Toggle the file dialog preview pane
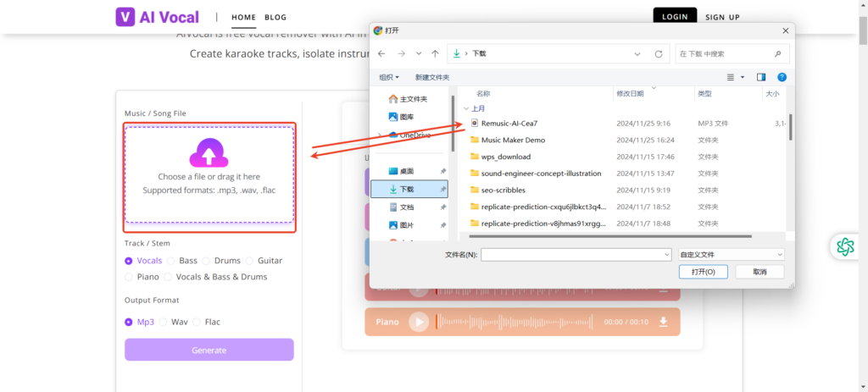 [x=760, y=77]
